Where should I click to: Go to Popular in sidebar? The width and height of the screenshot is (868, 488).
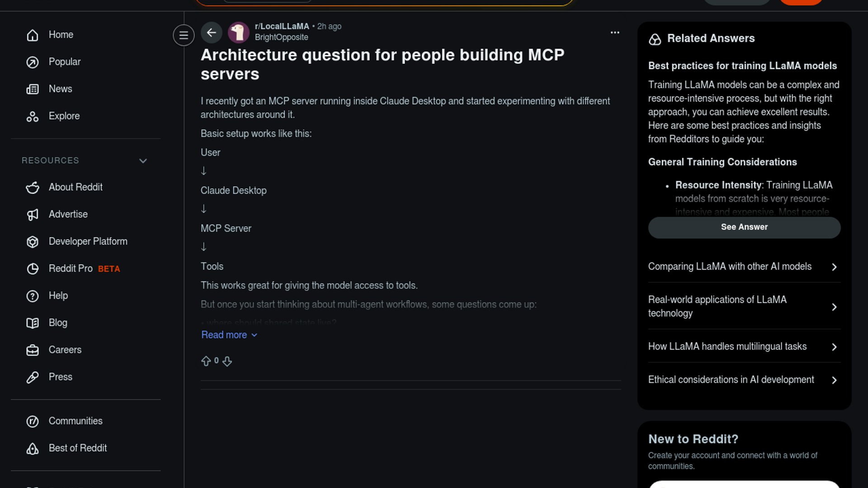tap(64, 62)
